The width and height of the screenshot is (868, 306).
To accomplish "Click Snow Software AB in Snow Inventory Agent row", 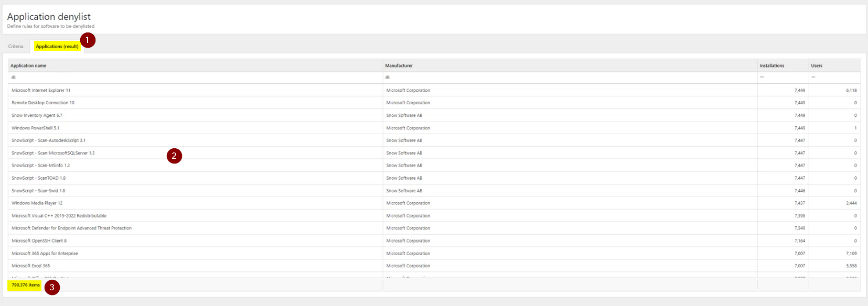I will [404, 115].
